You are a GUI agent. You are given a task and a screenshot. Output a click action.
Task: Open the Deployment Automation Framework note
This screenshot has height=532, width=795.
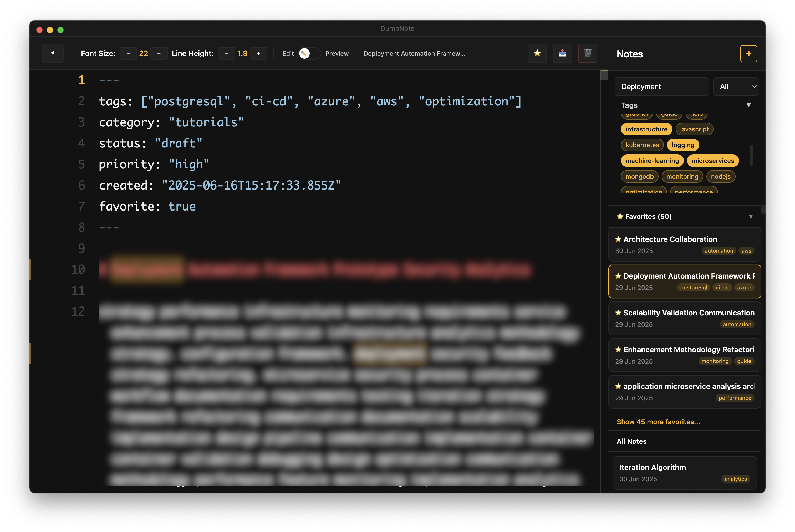tap(684, 281)
